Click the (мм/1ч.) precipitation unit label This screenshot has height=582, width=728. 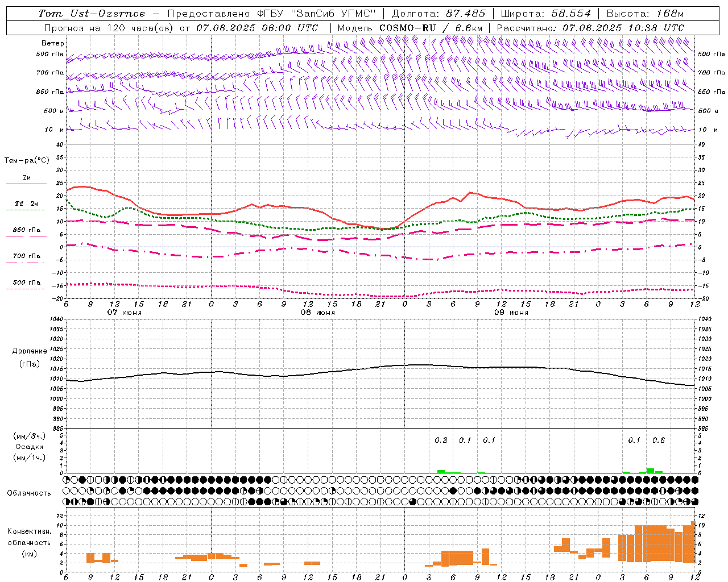tap(30, 458)
